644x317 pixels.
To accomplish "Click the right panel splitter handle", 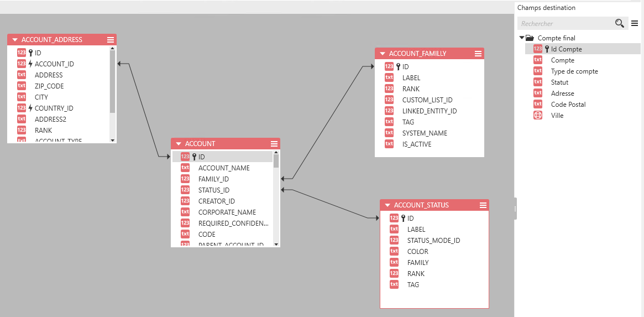I will pyautogui.click(x=515, y=209).
